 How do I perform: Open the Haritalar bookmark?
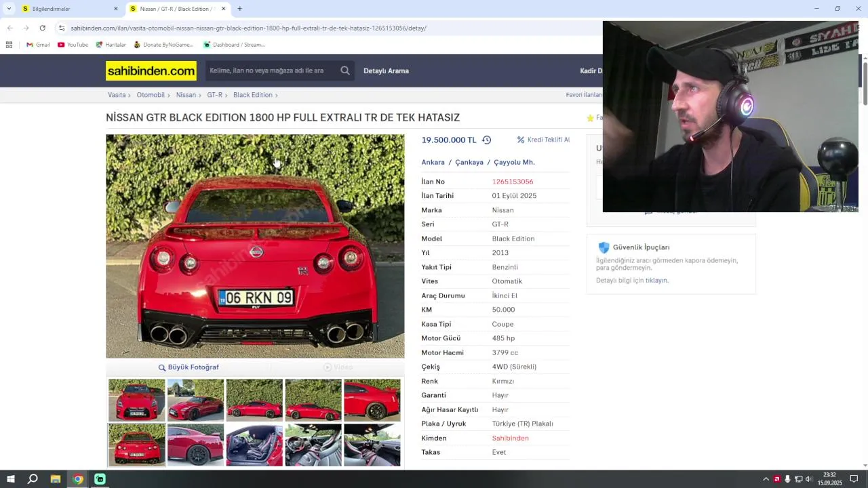(111, 45)
